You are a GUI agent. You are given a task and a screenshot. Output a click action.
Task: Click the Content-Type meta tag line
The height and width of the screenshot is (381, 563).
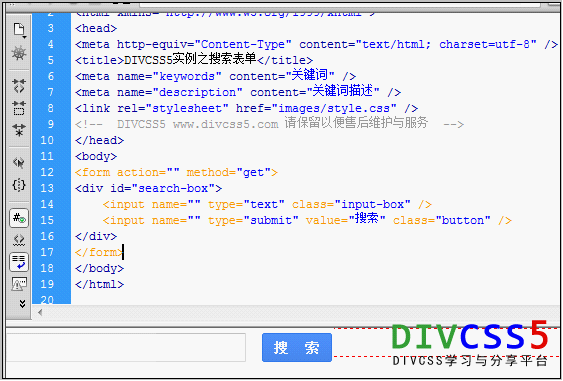[x=316, y=44]
